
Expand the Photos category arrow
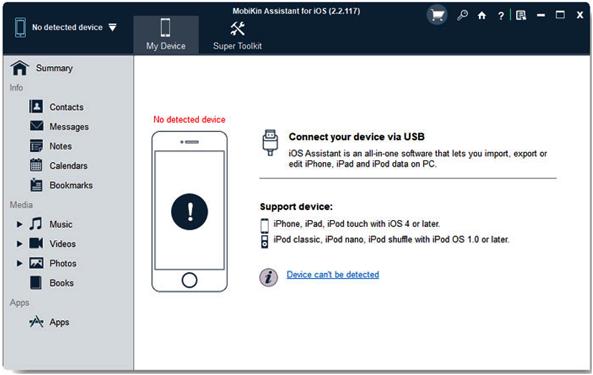pyautogui.click(x=19, y=263)
